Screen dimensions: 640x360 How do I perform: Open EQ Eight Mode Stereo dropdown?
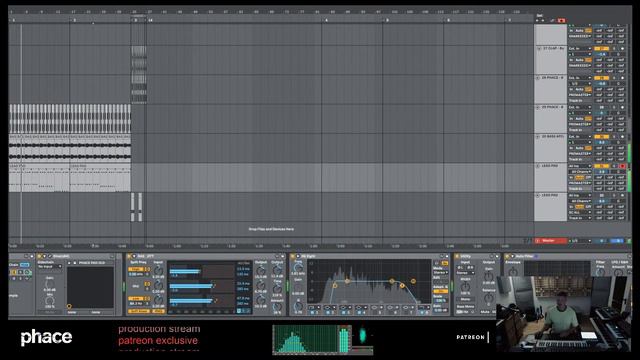pyautogui.click(x=440, y=273)
